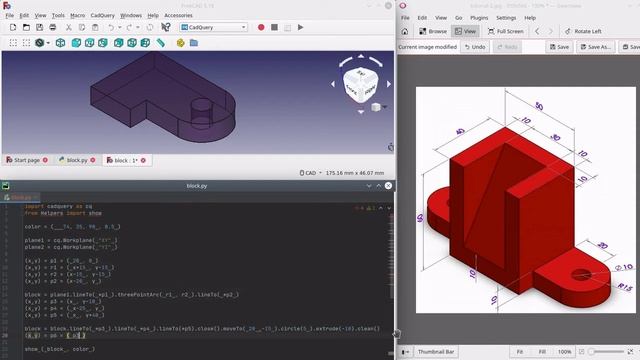Open the draw style icon

coord(39,43)
